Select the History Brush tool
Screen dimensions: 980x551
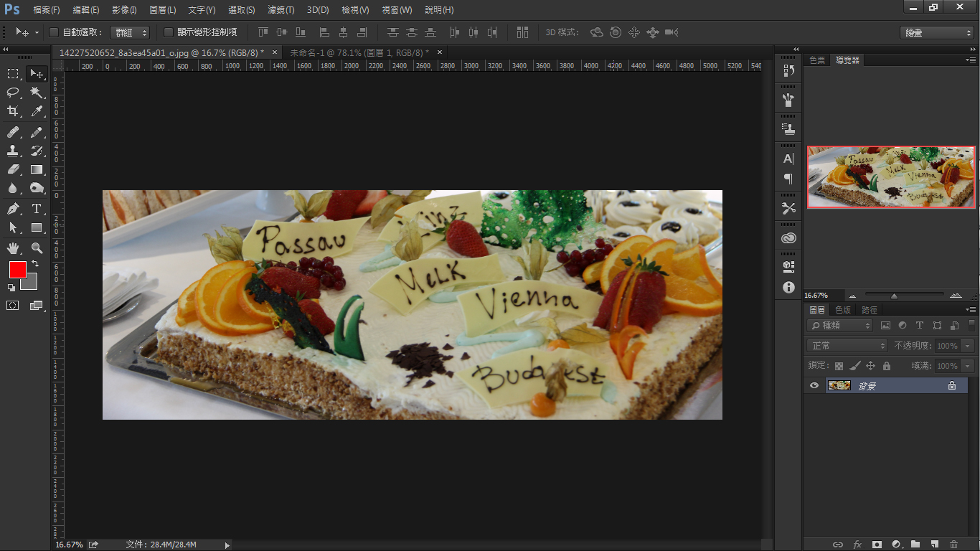[37, 151]
